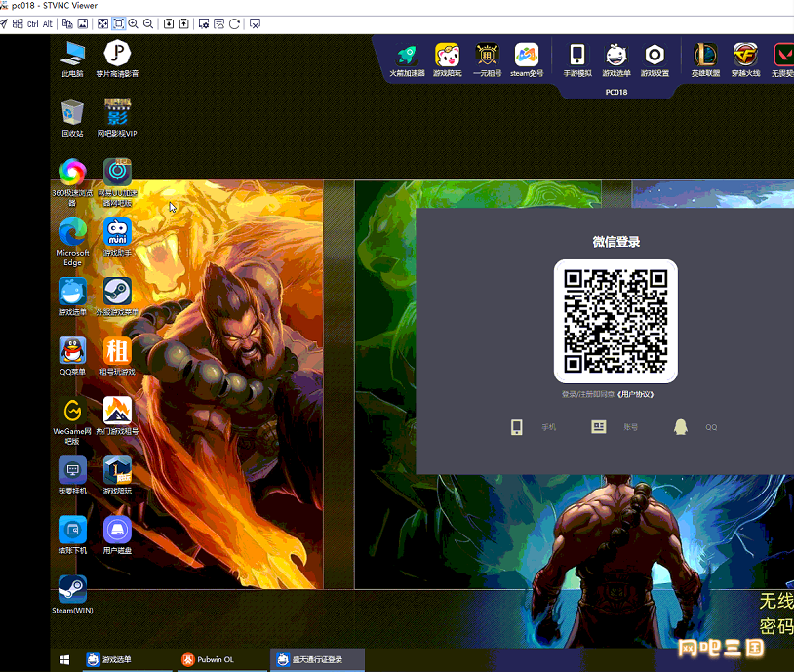Click the Windows-key grid icon in viewer toolbar
The height and width of the screenshot is (672, 794).
[18, 23]
